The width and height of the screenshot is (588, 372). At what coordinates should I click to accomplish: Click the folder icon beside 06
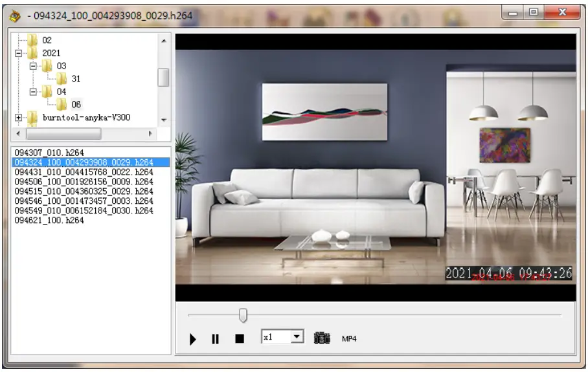tap(62, 104)
